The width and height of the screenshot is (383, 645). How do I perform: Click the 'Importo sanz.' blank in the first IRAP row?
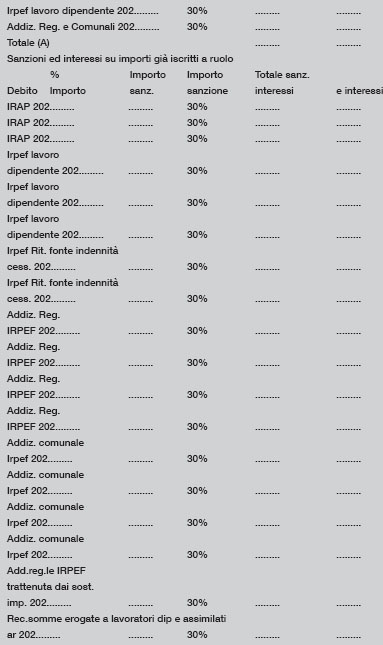pos(141,109)
